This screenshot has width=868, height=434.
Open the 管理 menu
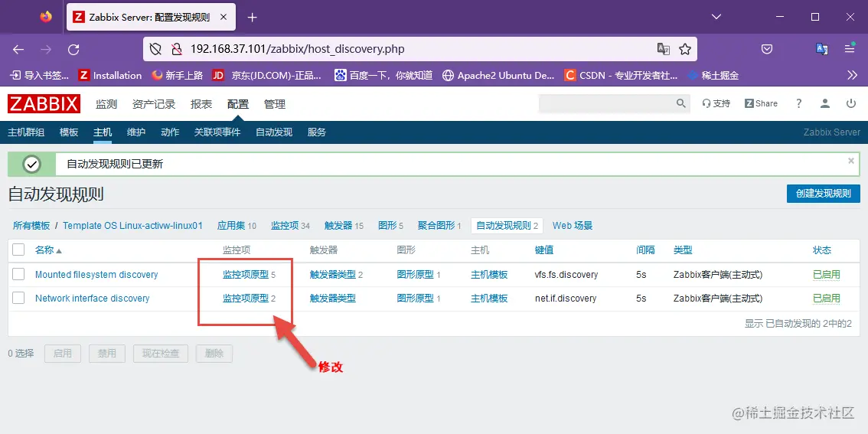click(275, 104)
